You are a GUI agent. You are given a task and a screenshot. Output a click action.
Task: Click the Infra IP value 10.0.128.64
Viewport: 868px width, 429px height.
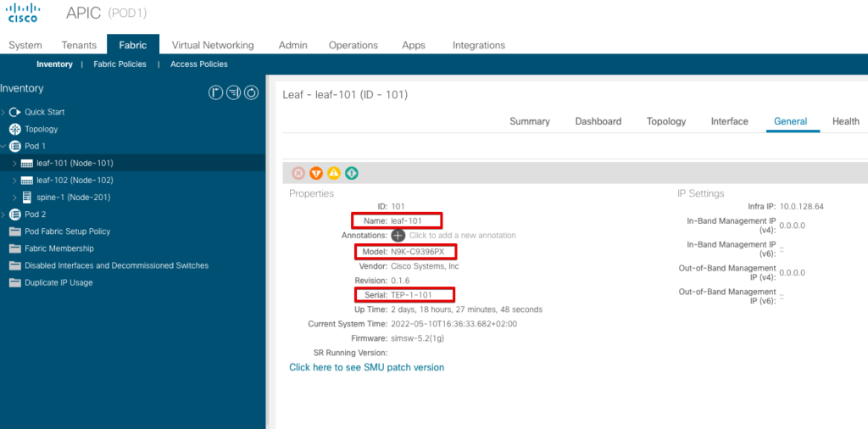802,207
